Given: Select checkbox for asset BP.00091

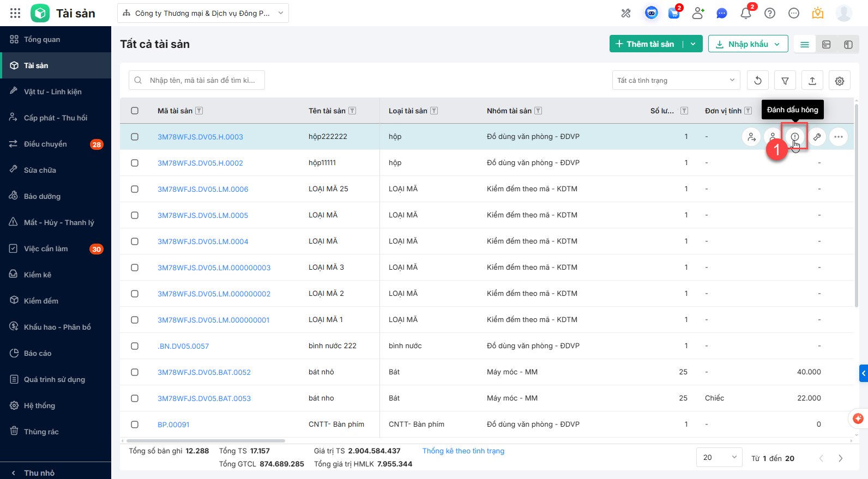Looking at the screenshot, I should [x=135, y=425].
